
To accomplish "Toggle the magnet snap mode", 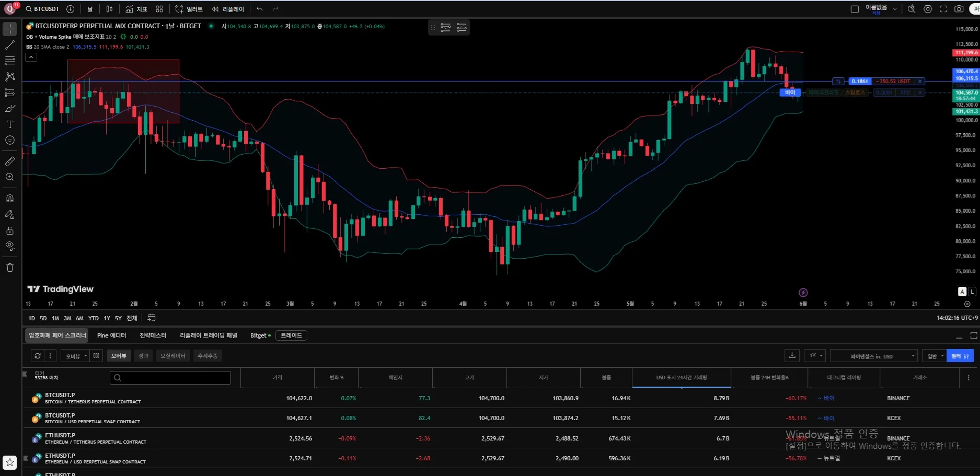I will tap(10, 199).
